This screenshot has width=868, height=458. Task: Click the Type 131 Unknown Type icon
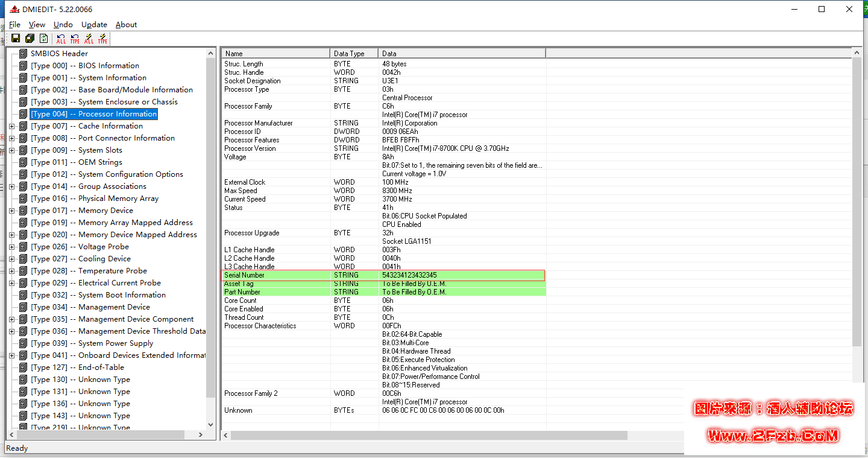point(24,392)
